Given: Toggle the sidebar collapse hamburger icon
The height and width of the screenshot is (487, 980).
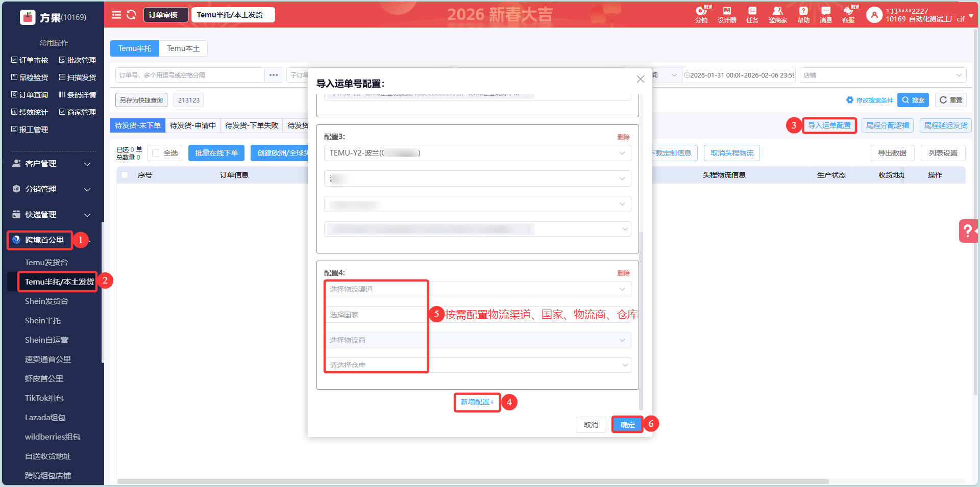Looking at the screenshot, I should point(116,15).
